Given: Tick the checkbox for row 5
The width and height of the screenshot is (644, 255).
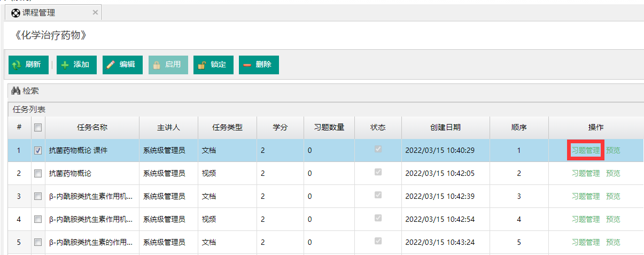Looking at the screenshot, I should point(38,242).
